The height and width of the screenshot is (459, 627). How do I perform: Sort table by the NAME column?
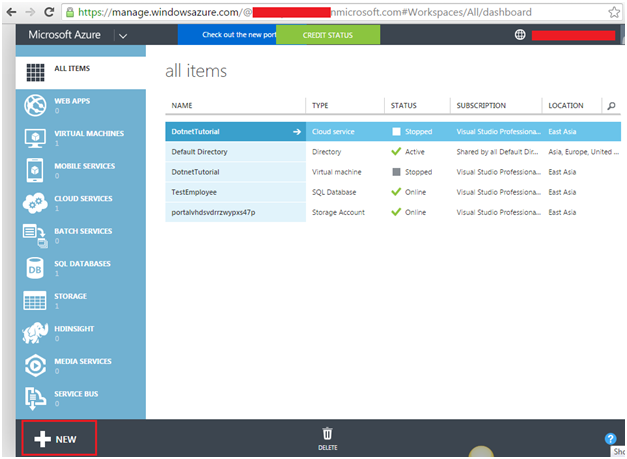pyautogui.click(x=182, y=106)
